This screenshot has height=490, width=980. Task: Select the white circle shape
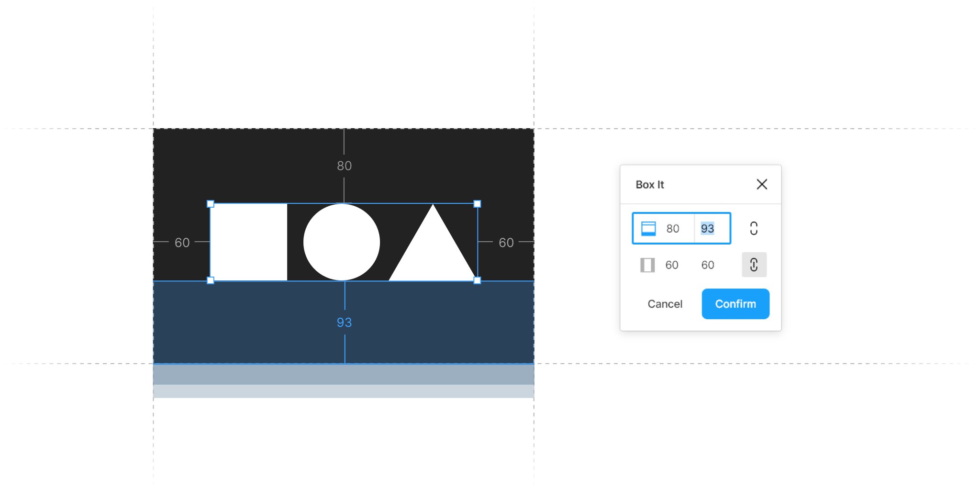[342, 242]
